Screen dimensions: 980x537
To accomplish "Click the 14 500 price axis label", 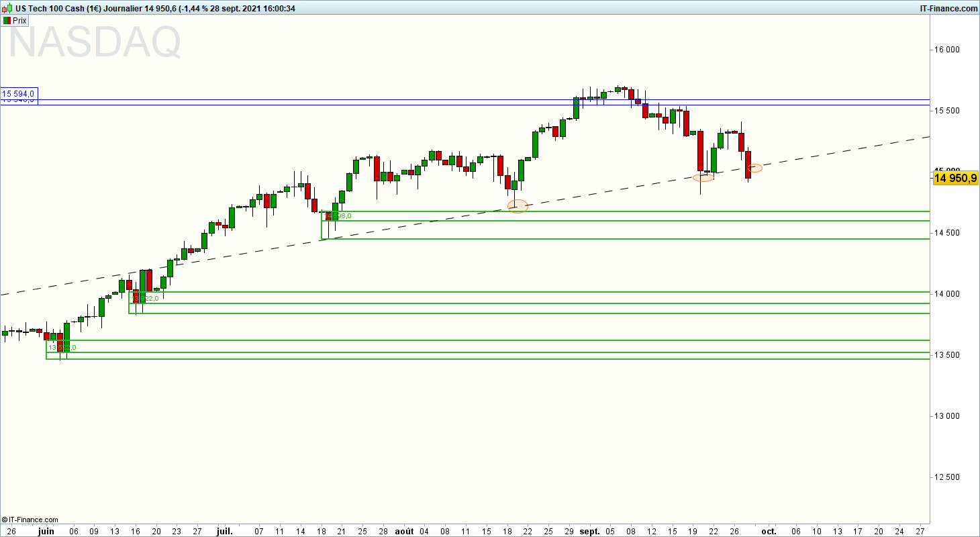I will click(x=946, y=233).
